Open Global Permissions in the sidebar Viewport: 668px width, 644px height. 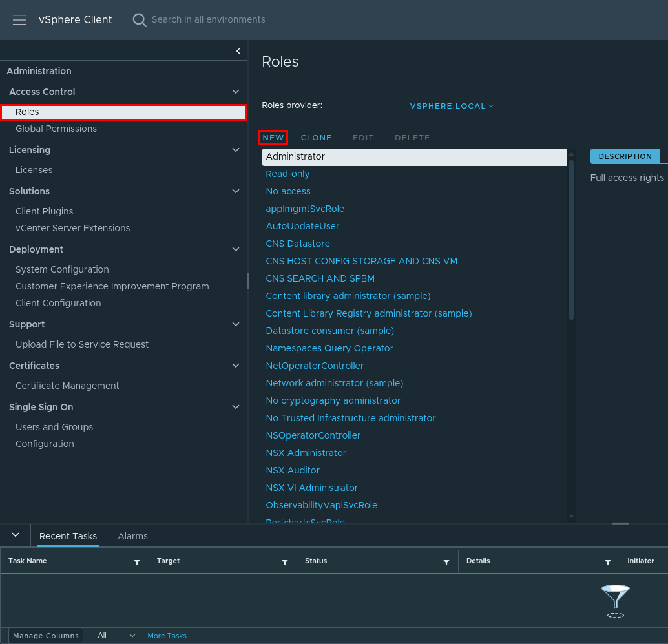pyautogui.click(x=56, y=129)
